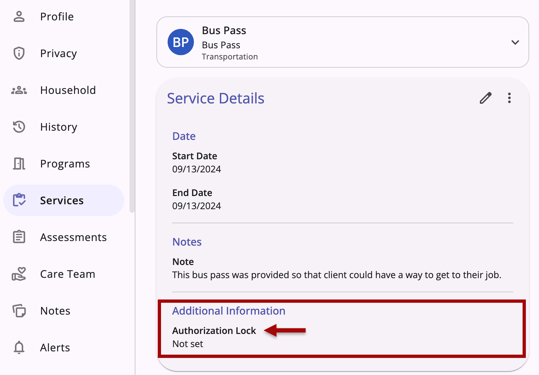The height and width of the screenshot is (375, 539).
Task: Click the Transportation category text
Action: tap(230, 57)
